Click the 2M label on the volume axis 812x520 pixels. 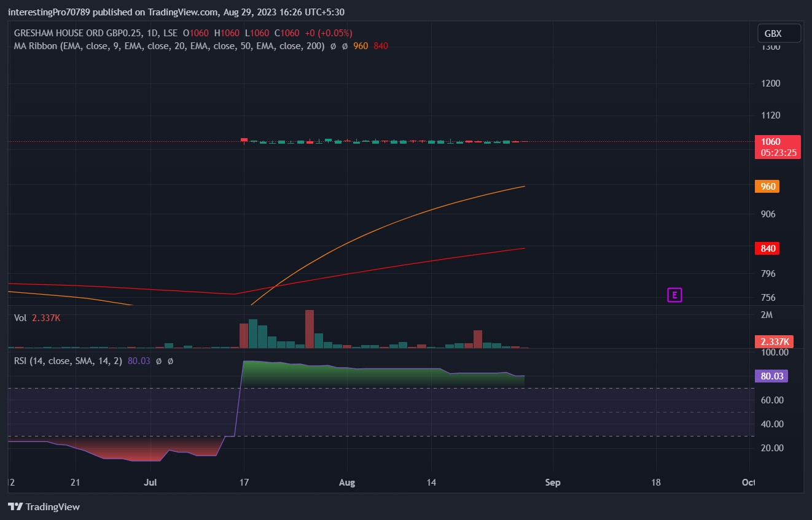point(767,315)
